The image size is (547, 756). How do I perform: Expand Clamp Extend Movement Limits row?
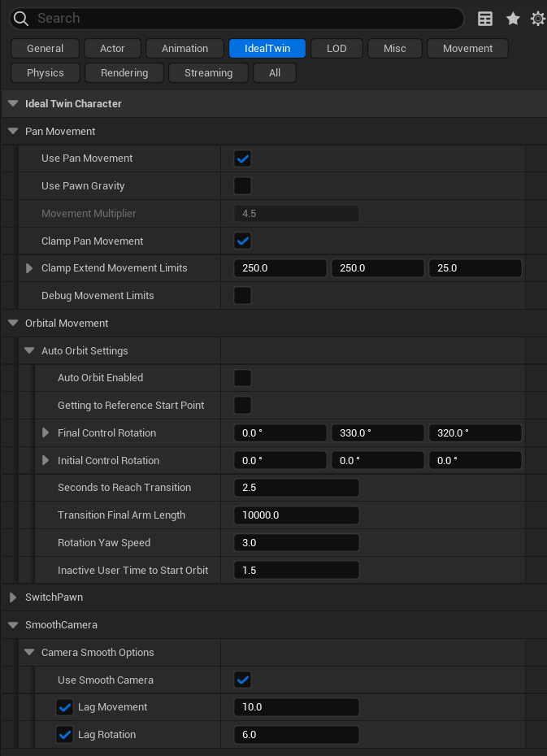(x=30, y=268)
